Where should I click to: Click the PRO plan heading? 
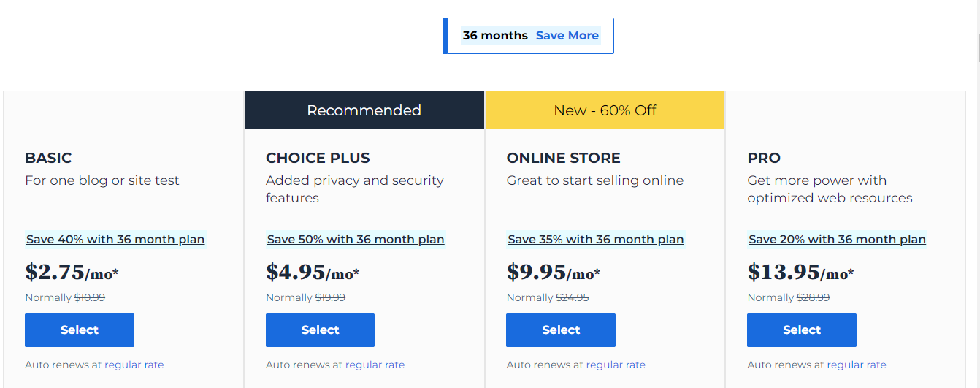coord(764,158)
